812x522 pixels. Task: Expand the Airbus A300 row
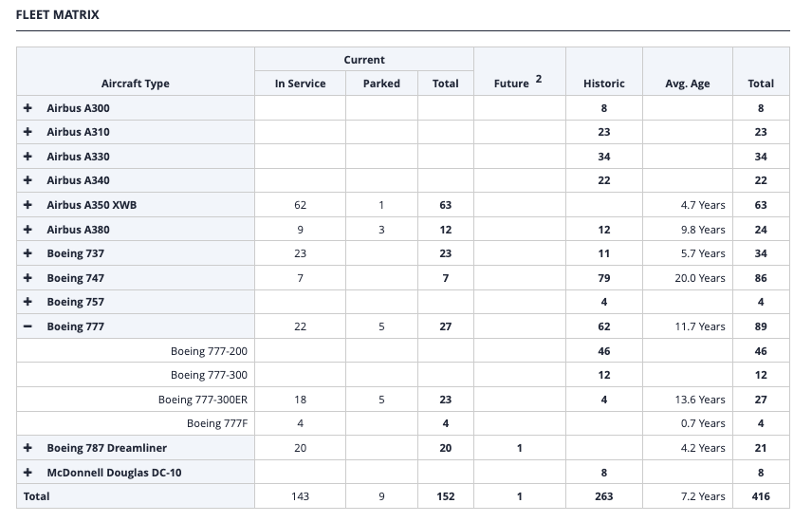pos(28,108)
